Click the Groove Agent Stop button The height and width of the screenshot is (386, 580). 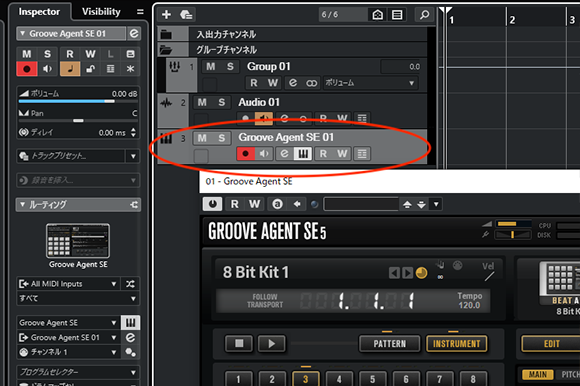point(239,344)
